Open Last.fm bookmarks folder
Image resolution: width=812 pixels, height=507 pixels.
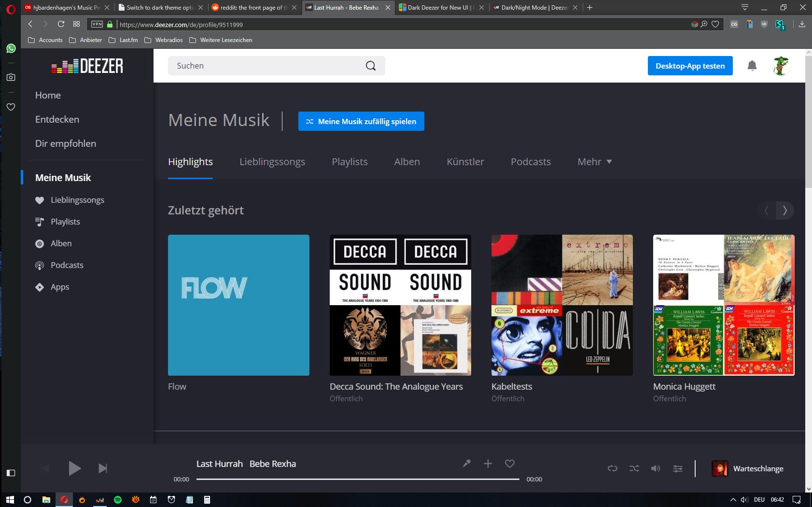click(x=123, y=40)
